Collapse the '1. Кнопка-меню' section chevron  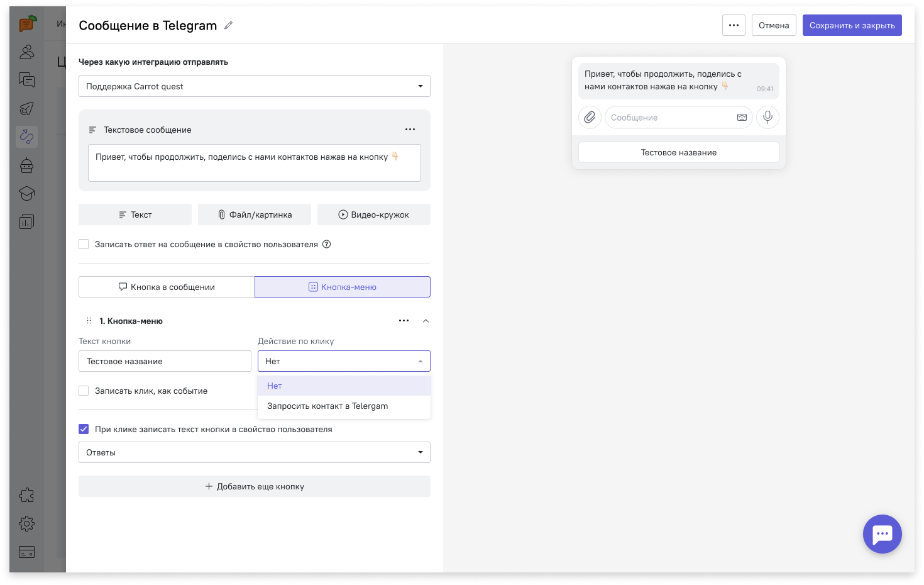(x=426, y=321)
